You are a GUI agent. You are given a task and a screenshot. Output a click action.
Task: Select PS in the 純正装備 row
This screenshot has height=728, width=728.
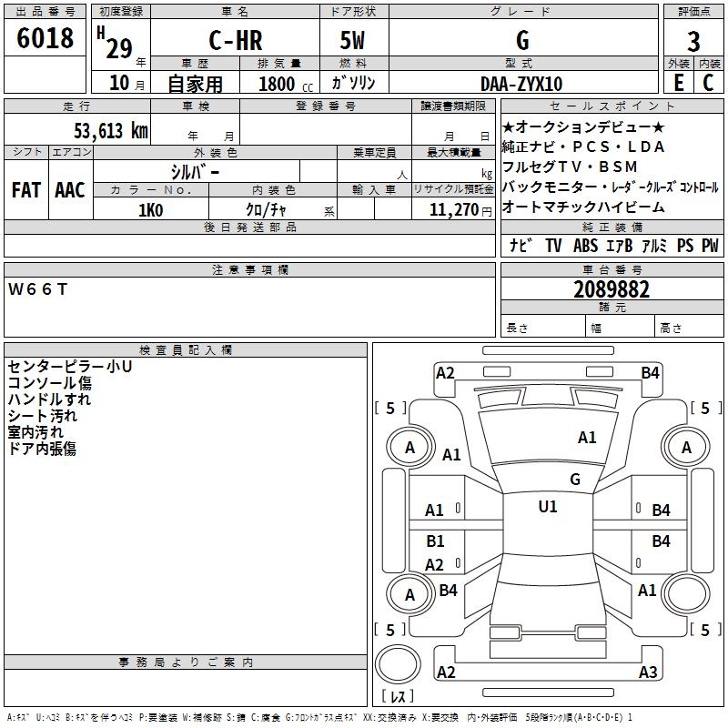[685, 245]
